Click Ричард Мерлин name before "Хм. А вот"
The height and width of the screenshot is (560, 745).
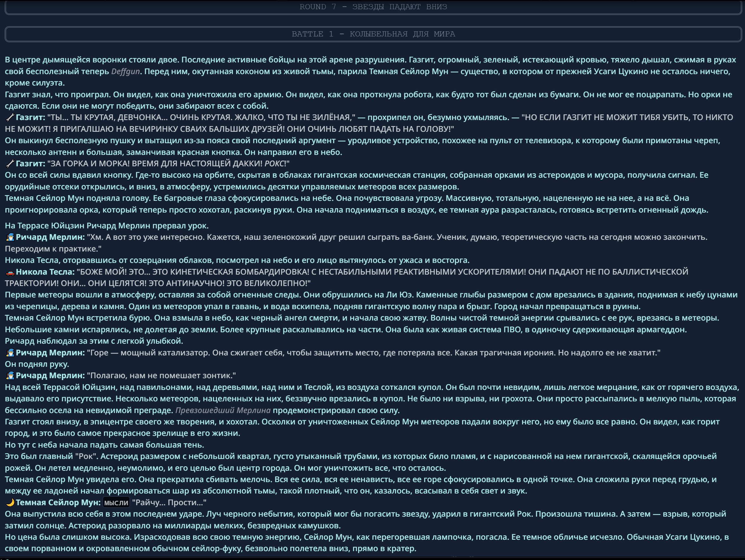point(50,238)
